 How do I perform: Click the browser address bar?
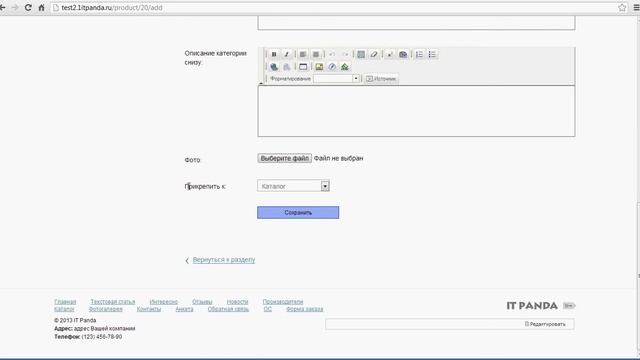coord(335,7)
